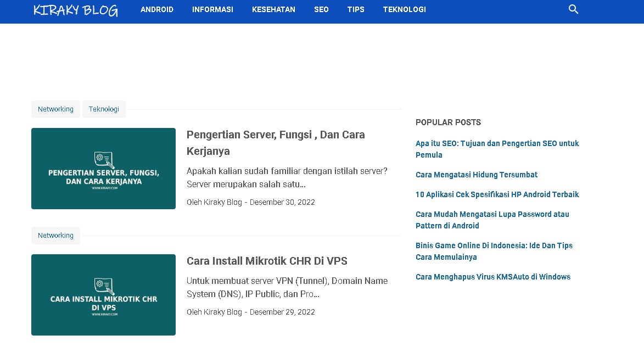Open the Tips navigation item
The height and width of the screenshot is (352, 644).
click(x=356, y=9)
